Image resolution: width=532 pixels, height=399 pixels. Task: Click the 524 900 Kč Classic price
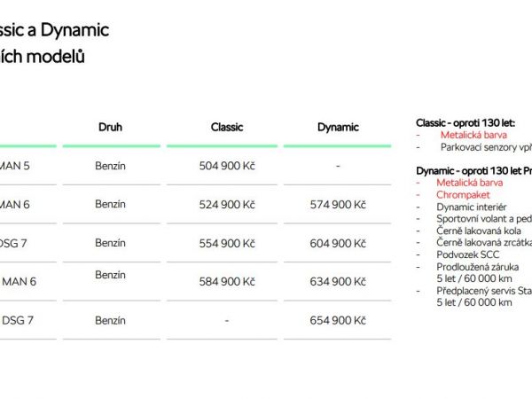[x=227, y=205]
